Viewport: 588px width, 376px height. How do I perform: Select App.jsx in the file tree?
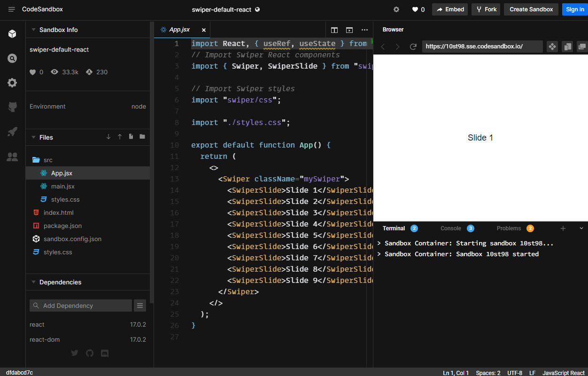click(88, 173)
